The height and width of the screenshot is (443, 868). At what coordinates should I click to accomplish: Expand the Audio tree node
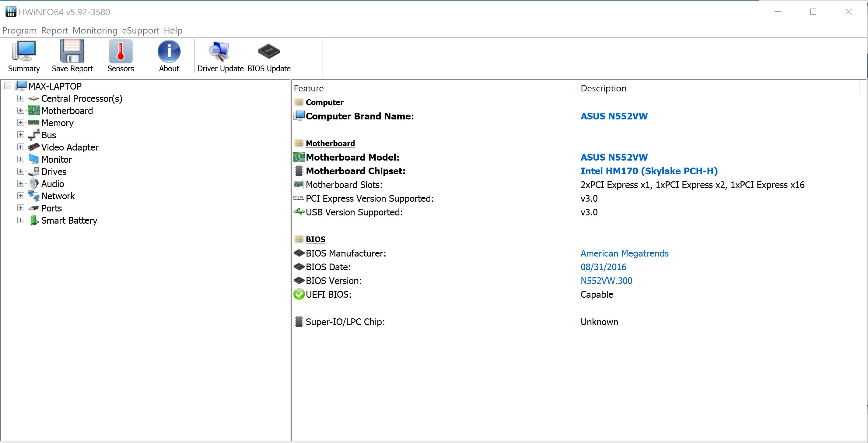tap(21, 183)
